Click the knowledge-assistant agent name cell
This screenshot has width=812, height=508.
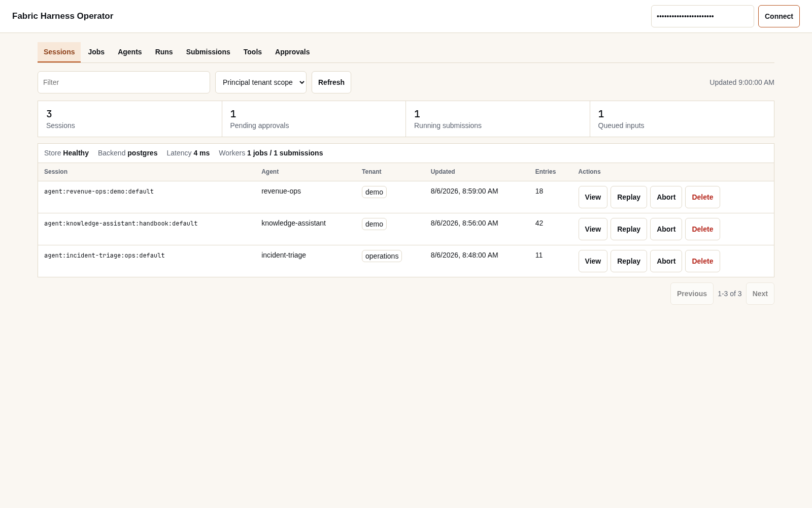[x=293, y=223]
